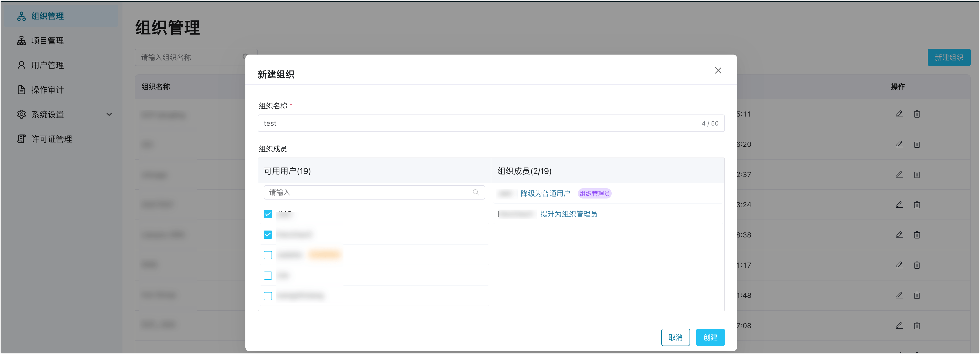Click 降级为普通用户 link
980x354 pixels.
click(545, 193)
